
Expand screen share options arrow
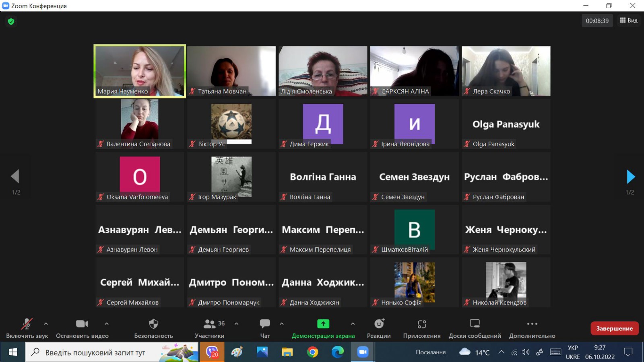click(353, 323)
